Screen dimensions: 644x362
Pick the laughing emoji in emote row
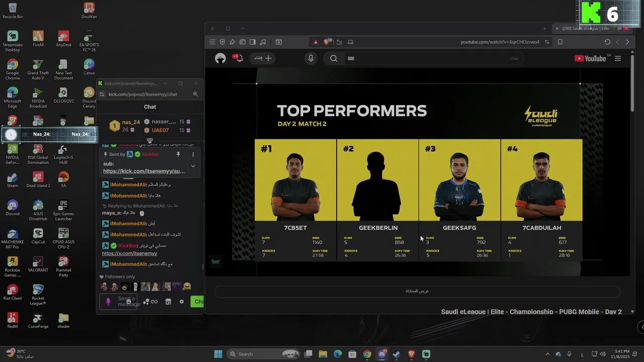click(x=187, y=287)
